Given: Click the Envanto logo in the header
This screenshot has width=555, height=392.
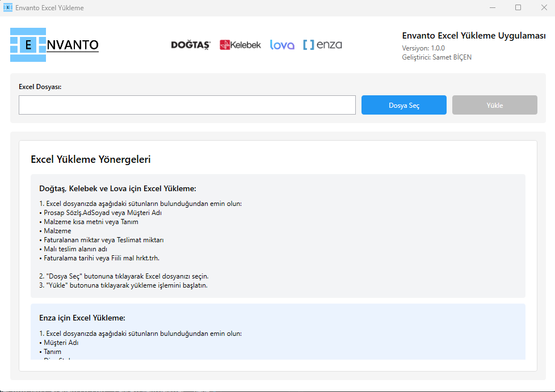Looking at the screenshot, I should (54, 45).
